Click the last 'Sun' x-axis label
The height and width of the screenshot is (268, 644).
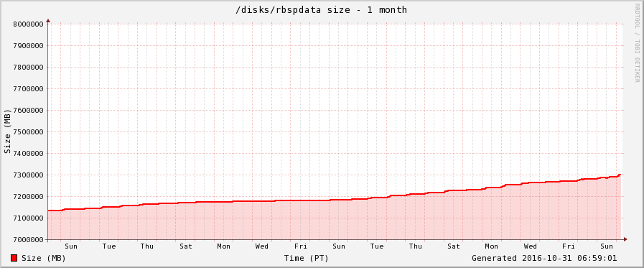pyautogui.click(x=607, y=246)
